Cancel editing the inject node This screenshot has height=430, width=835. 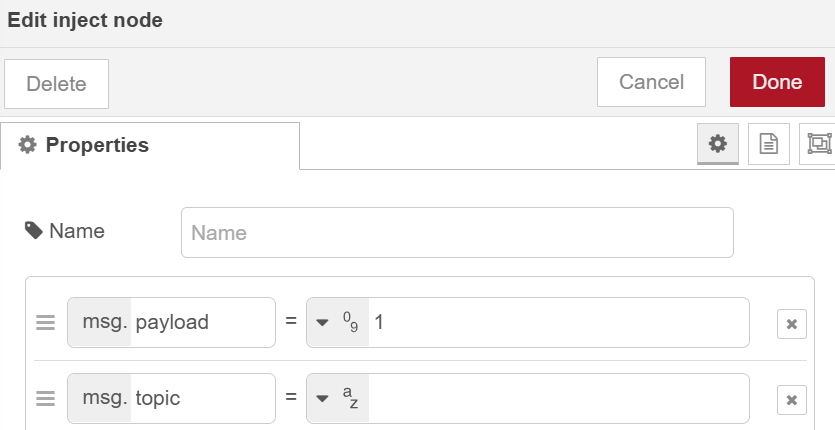(x=651, y=82)
